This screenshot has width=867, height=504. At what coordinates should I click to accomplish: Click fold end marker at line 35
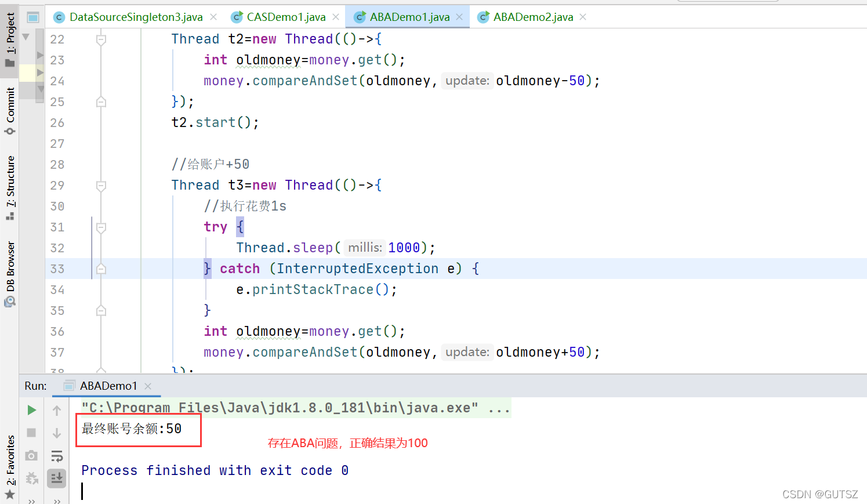[x=101, y=311]
